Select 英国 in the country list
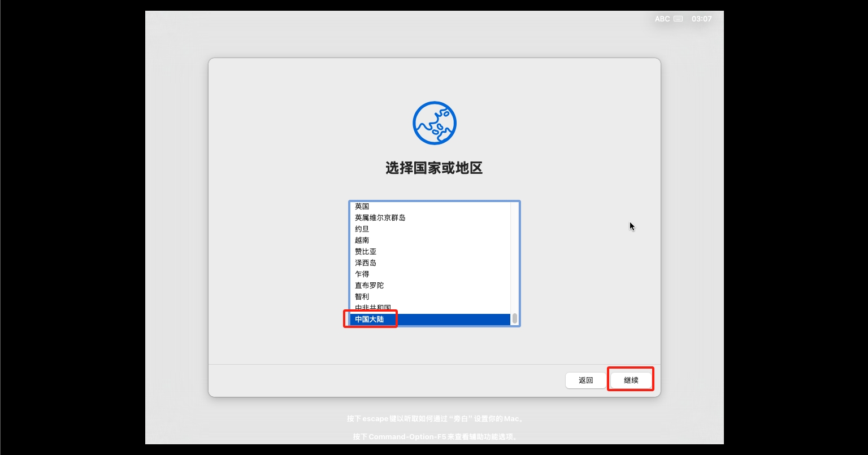This screenshot has width=868, height=455. [x=430, y=207]
